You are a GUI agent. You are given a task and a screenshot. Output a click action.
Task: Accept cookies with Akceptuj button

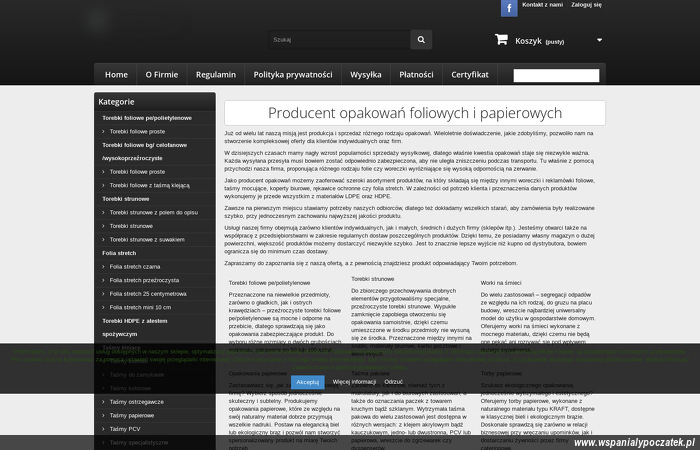tap(308, 382)
